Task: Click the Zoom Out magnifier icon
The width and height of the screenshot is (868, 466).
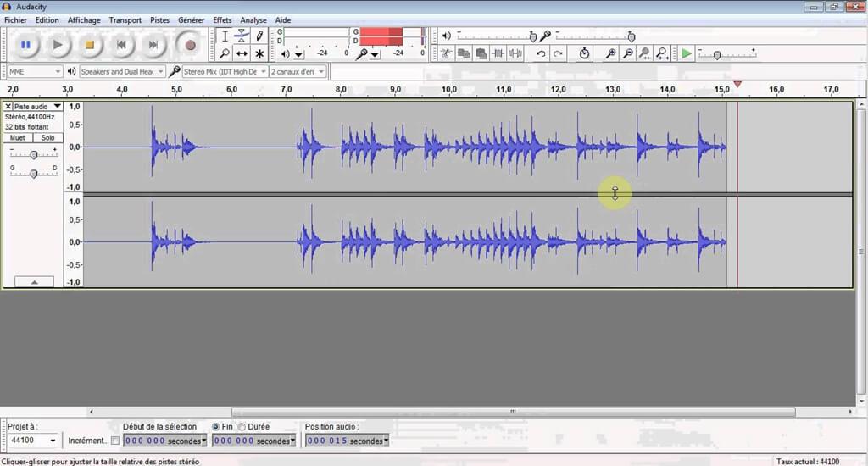Action: coord(628,53)
